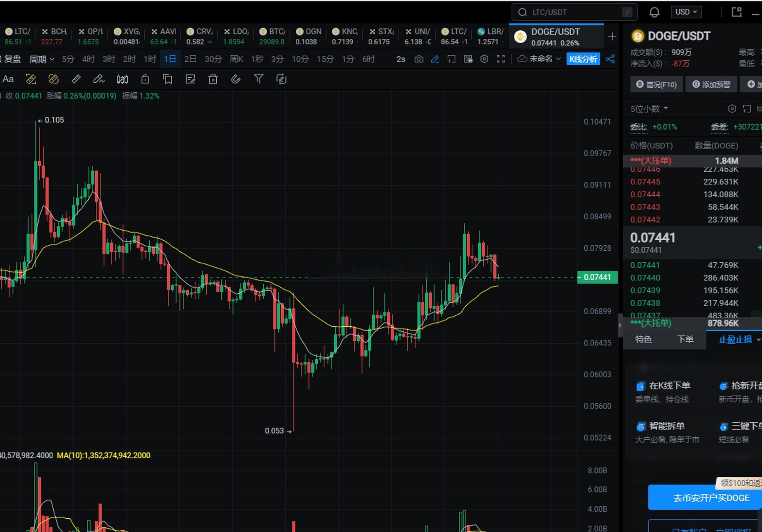Open the 5位小数 decimal precision dropdown
The width and height of the screenshot is (762, 532).
pos(649,109)
